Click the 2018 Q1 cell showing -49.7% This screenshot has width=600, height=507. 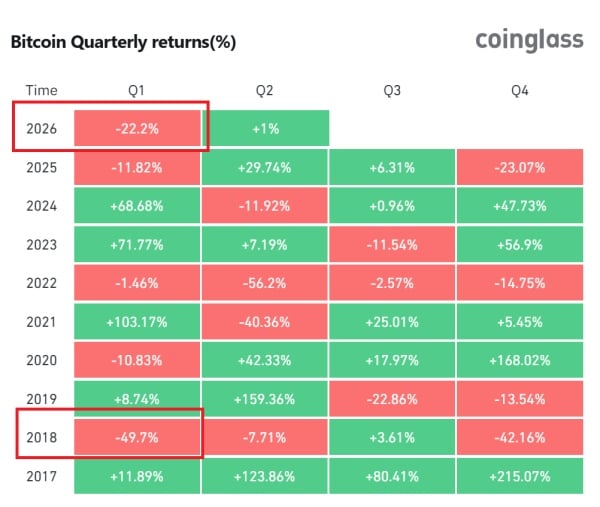137,436
